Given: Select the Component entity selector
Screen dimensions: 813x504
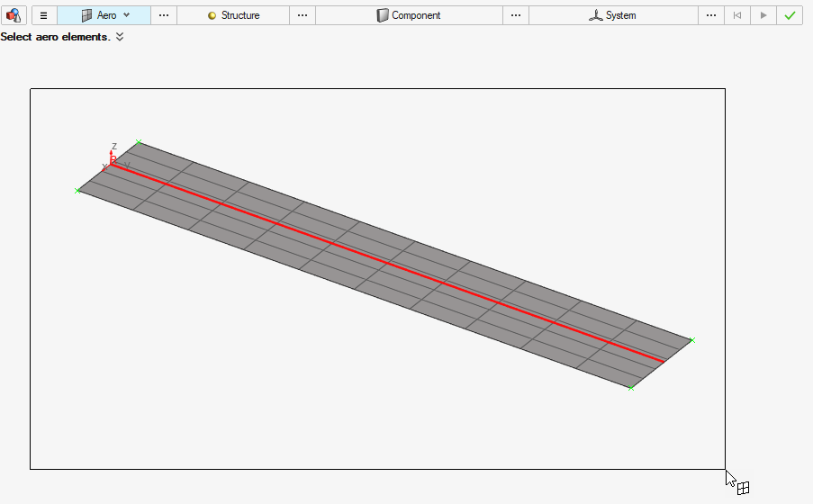Looking at the screenshot, I should point(409,15).
